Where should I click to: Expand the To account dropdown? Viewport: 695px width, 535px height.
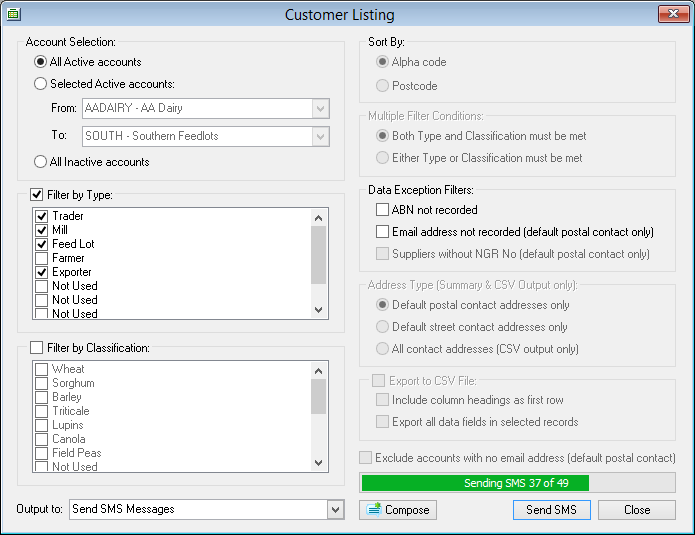click(x=320, y=136)
